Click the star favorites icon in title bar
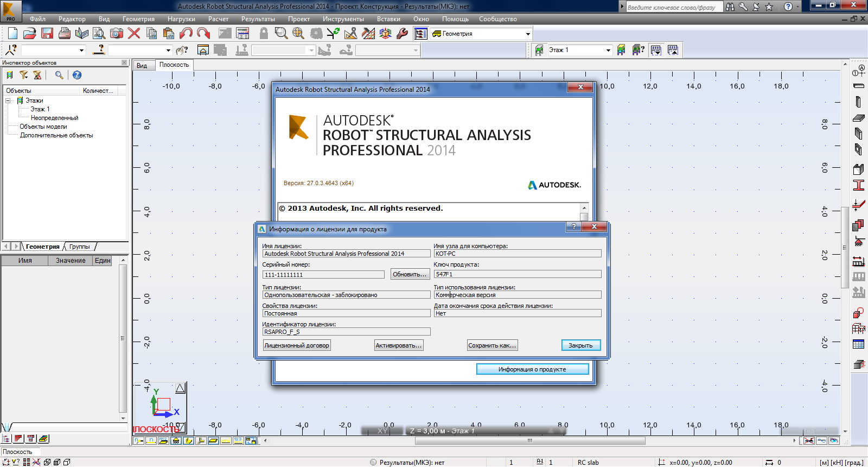The width and height of the screenshot is (868, 467). click(769, 7)
